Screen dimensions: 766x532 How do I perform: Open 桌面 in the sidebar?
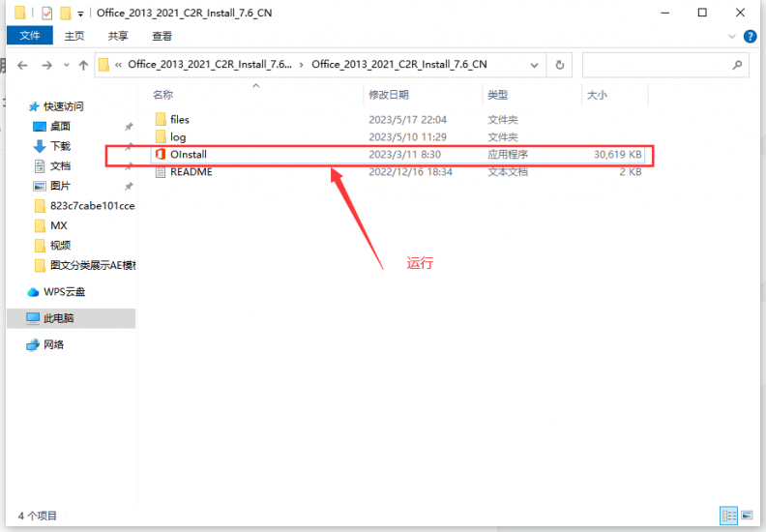pos(60,127)
